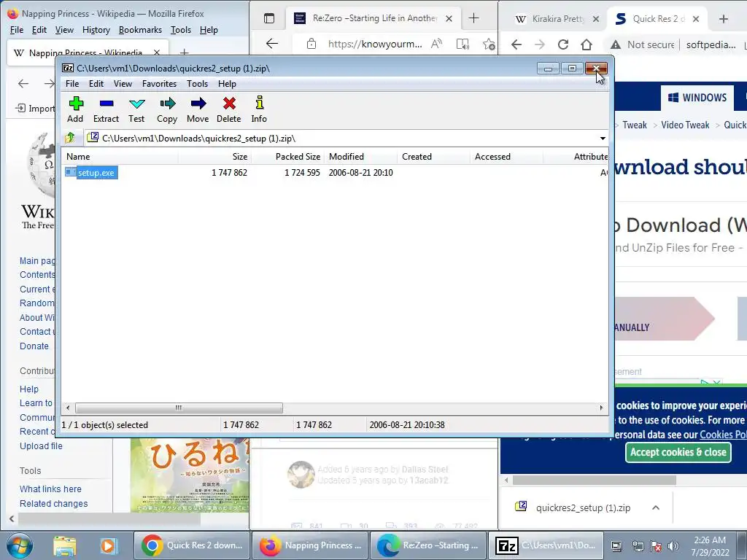Image resolution: width=747 pixels, height=560 pixels.
Task: Switch to Chrome Quick Res 2 taskbar item
Action: 192,545
